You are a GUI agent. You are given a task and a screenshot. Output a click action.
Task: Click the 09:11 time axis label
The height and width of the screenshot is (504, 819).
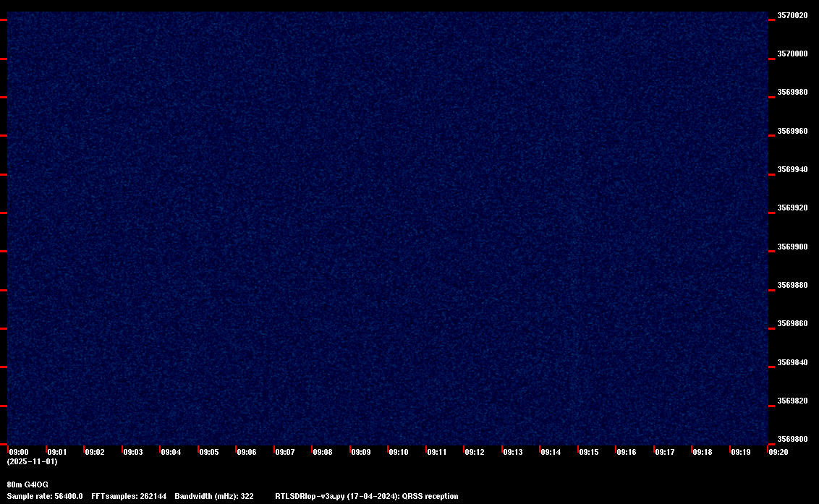pos(437,452)
